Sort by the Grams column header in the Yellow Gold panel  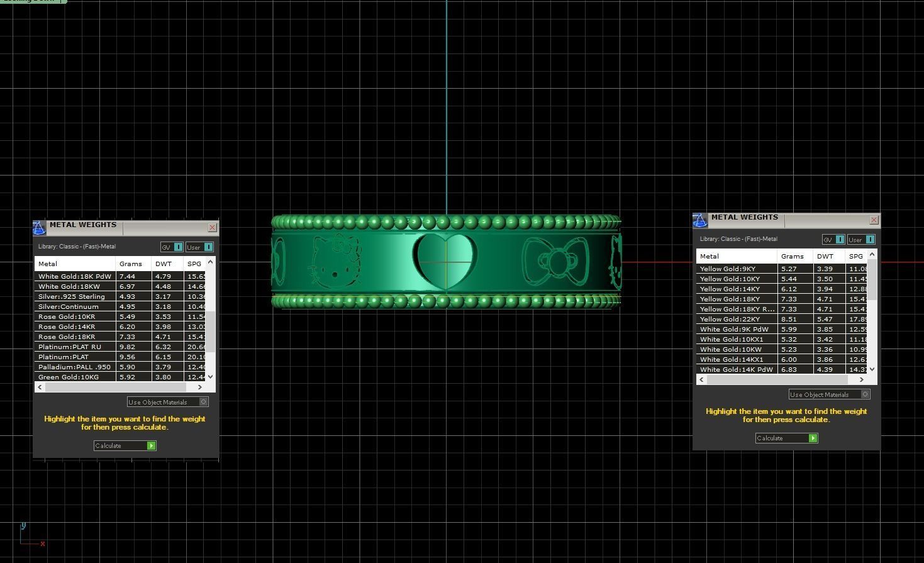(x=795, y=257)
